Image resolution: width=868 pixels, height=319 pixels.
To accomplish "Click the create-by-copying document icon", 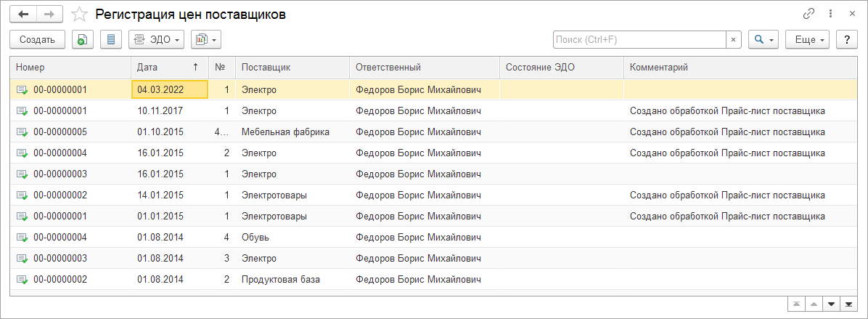I will pos(83,39).
